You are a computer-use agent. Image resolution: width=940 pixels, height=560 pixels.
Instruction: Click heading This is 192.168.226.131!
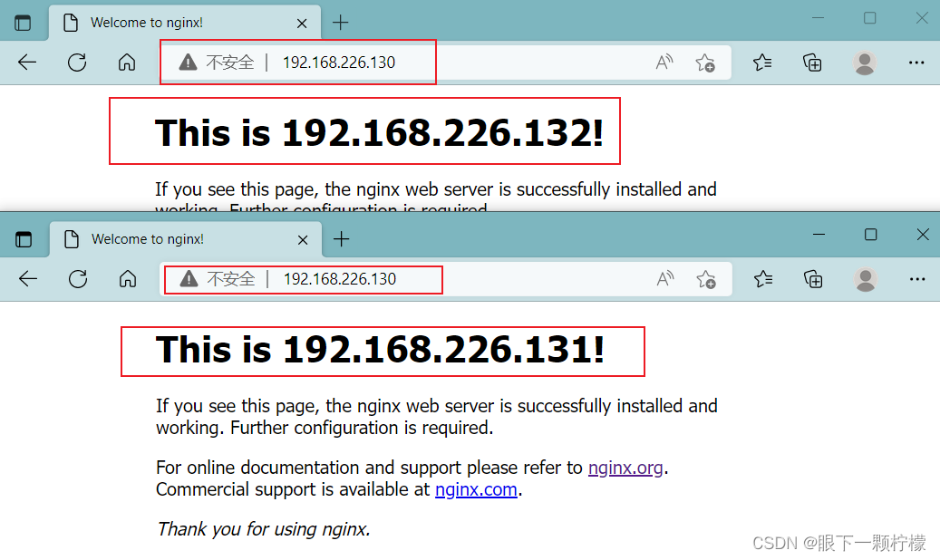(380, 349)
